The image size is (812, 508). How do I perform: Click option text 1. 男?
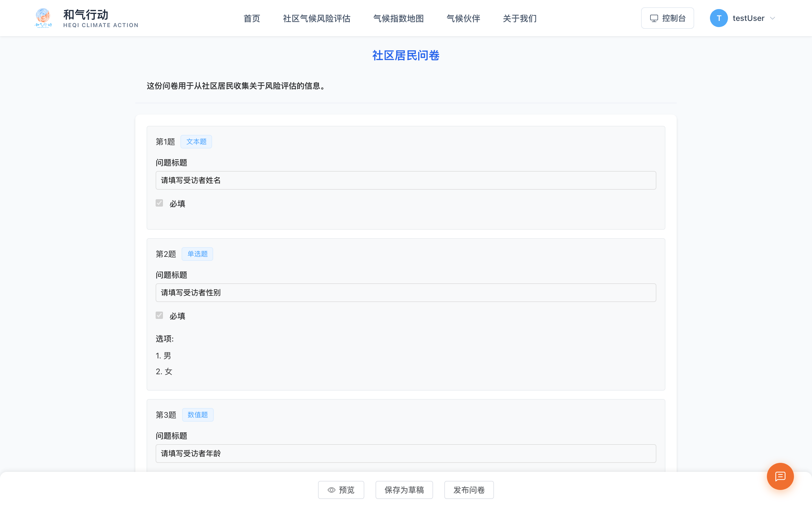[x=164, y=356]
